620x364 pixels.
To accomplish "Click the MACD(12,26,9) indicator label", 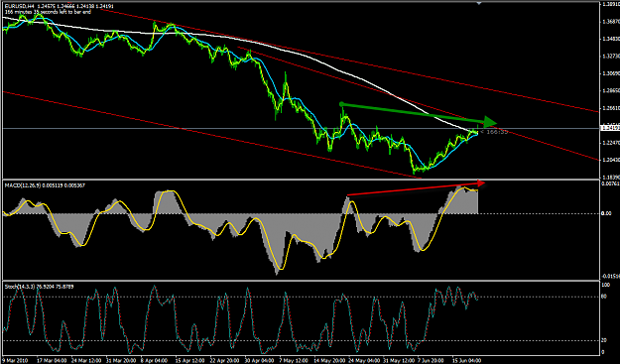I will pos(23,184).
